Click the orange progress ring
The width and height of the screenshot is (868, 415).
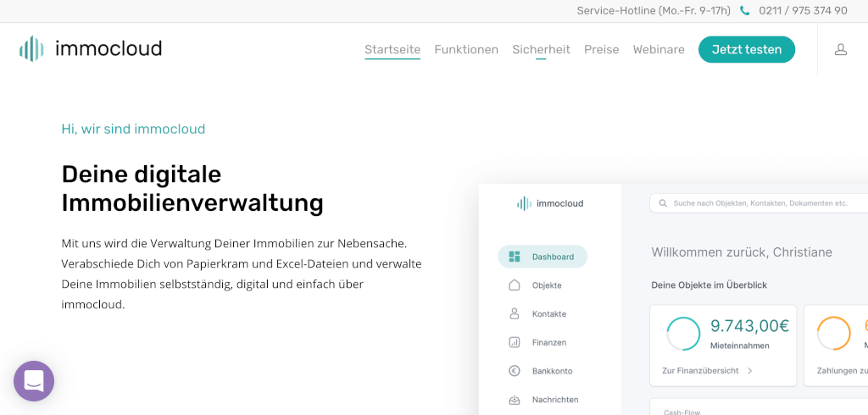pos(834,334)
